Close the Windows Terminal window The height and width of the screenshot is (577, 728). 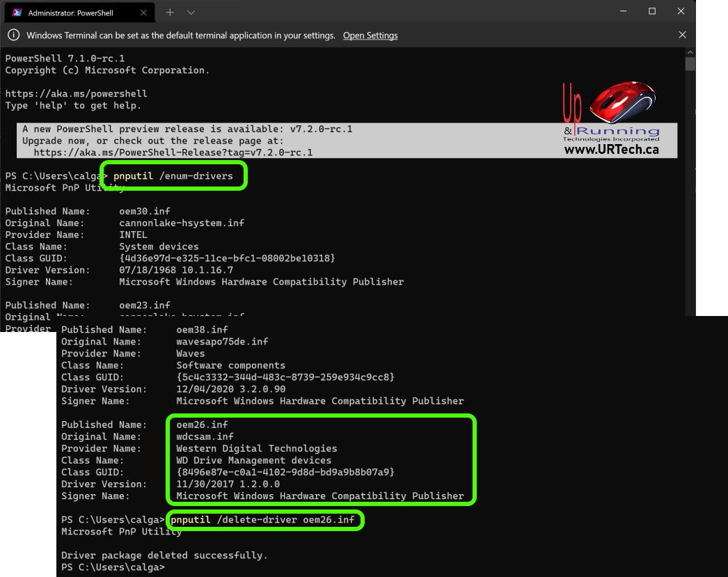pos(681,11)
